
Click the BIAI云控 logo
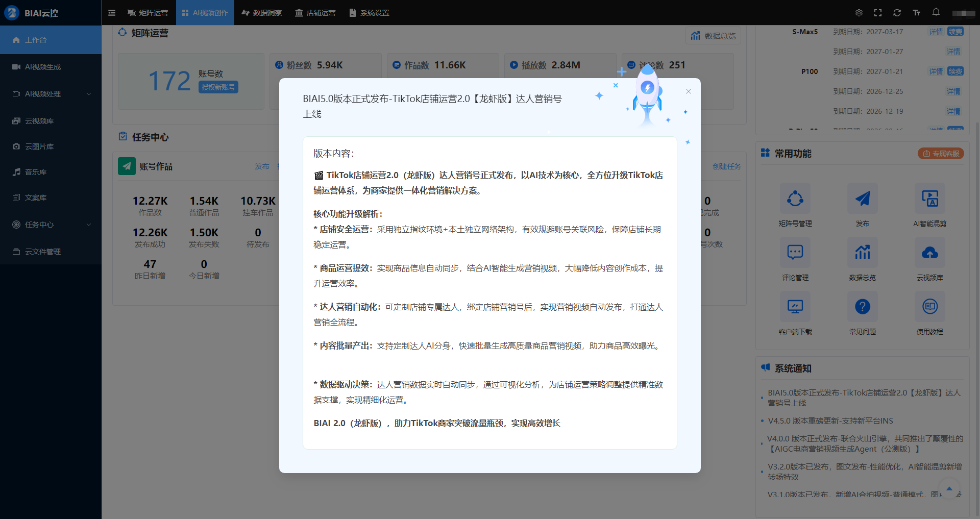(32, 13)
